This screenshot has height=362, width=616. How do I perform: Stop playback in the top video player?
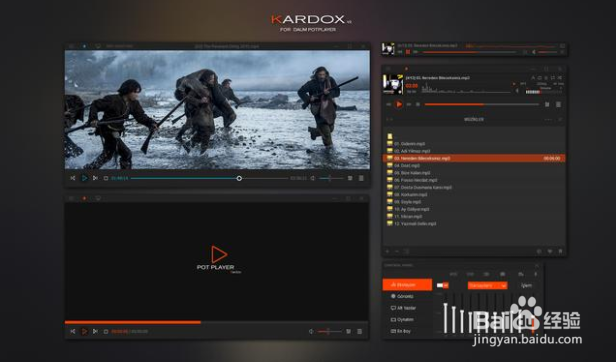[106, 178]
